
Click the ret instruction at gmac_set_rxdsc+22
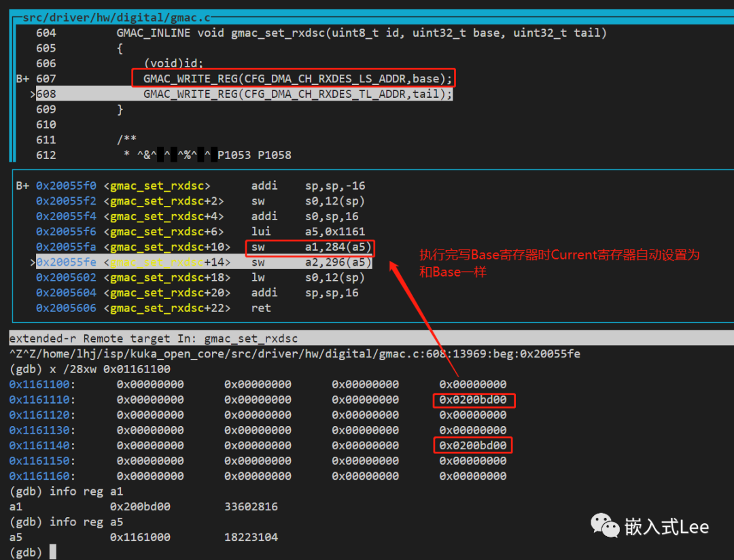point(261,308)
